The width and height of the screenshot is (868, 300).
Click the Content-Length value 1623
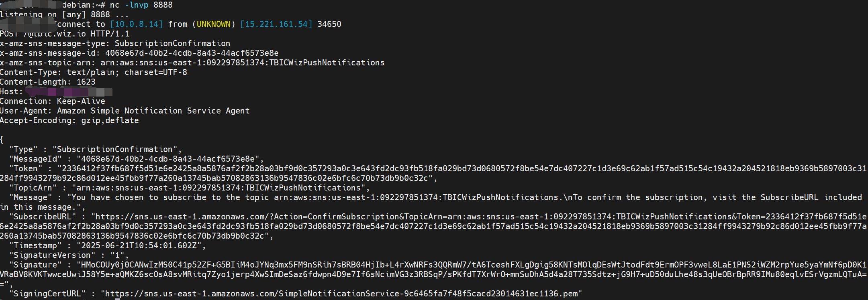86,82
